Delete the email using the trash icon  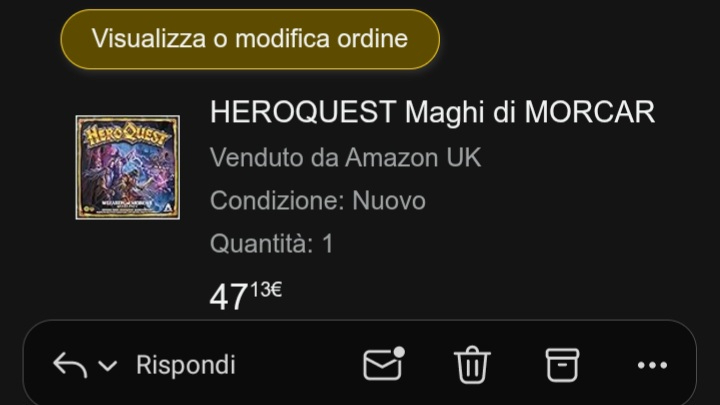coord(472,365)
